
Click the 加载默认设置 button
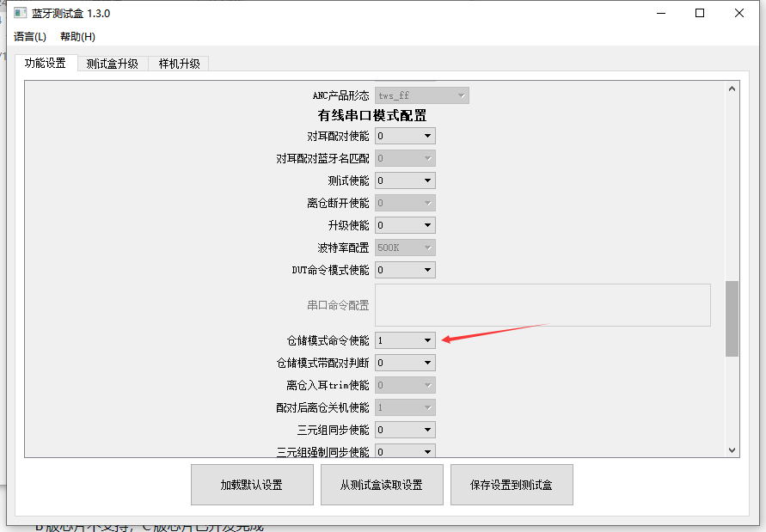pyautogui.click(x=252, y=485)
